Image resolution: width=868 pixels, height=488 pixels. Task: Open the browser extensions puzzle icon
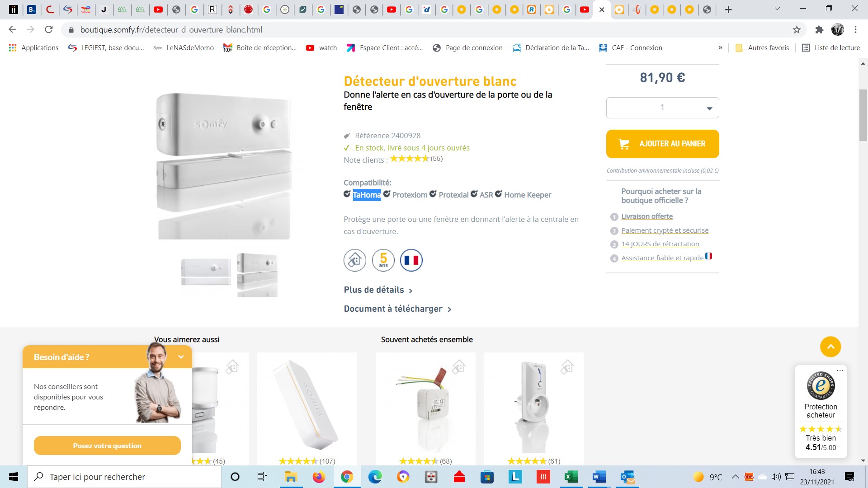coord(819,30)
